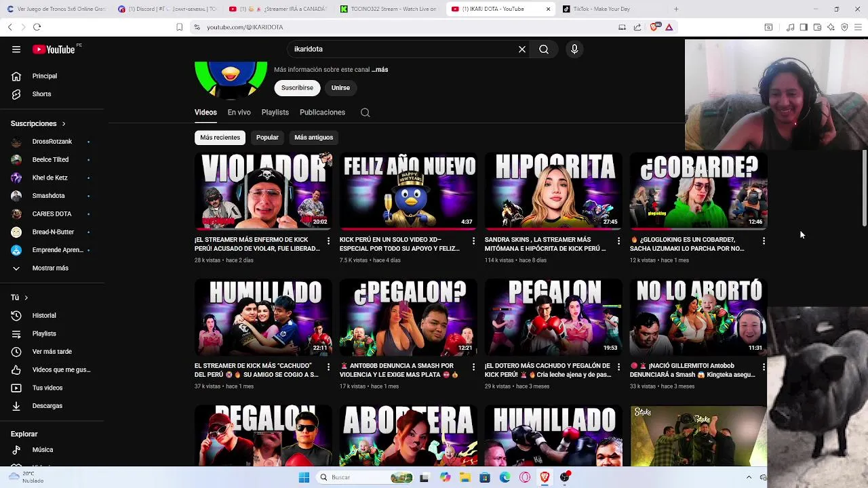Bookmark this page with the bookmark icon

[x=179, y=27]
